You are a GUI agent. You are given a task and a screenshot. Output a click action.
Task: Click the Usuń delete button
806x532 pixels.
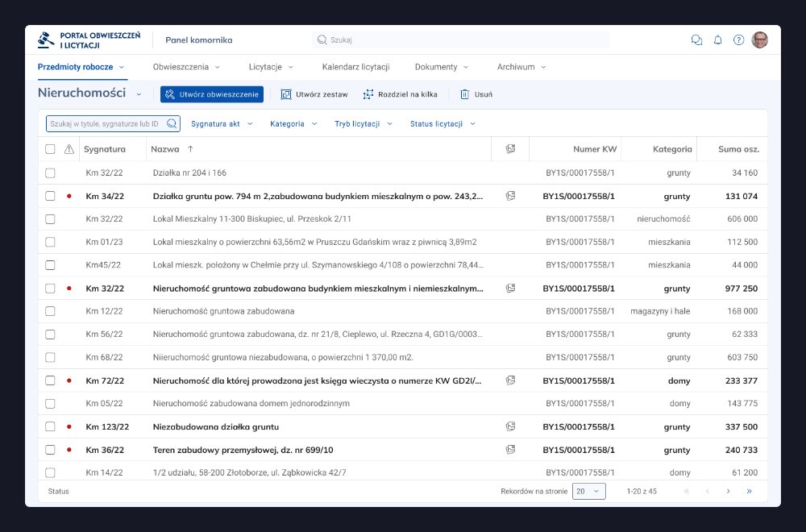click(476, 94)
